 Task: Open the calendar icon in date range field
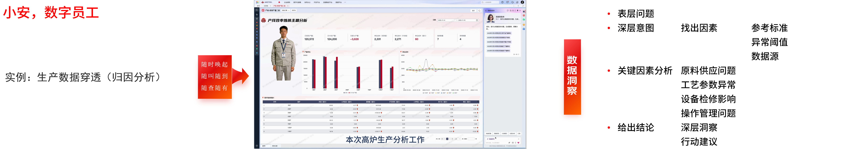click(477, 20)
